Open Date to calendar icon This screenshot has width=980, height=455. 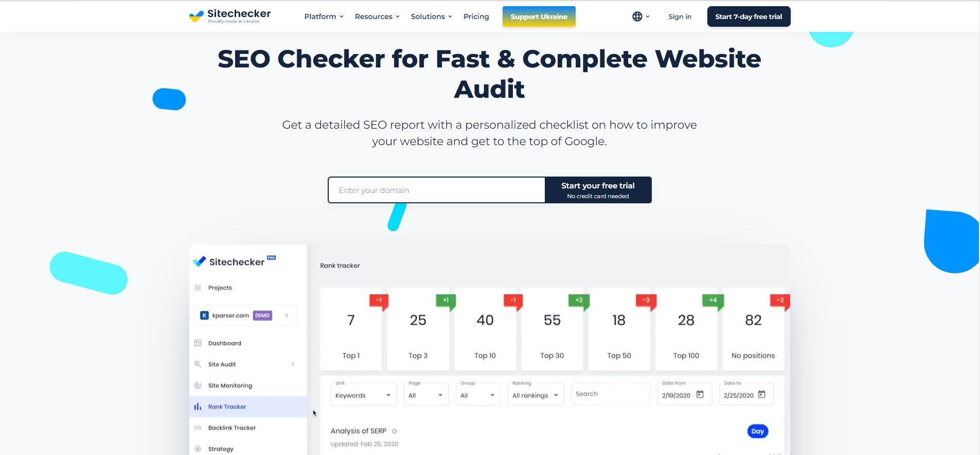761,395
